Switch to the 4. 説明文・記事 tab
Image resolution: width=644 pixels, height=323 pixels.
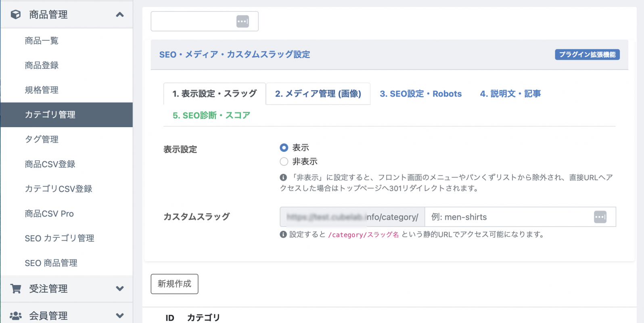click(510, 94)
